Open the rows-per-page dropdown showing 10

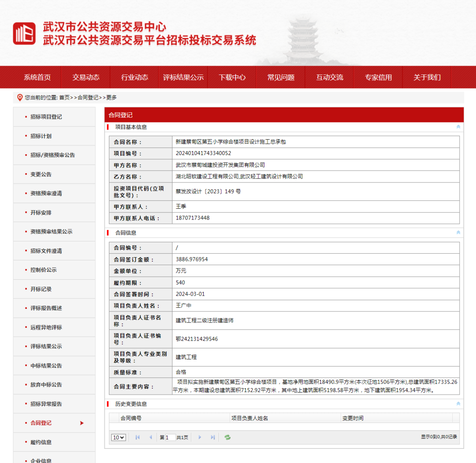pos(119,437)
